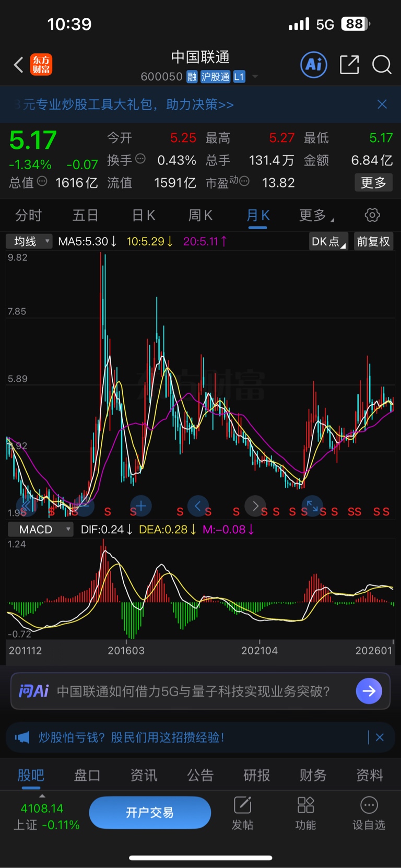Open chart settings gear icon
Screen dimensions: 401x868
(x=372, y=215)
